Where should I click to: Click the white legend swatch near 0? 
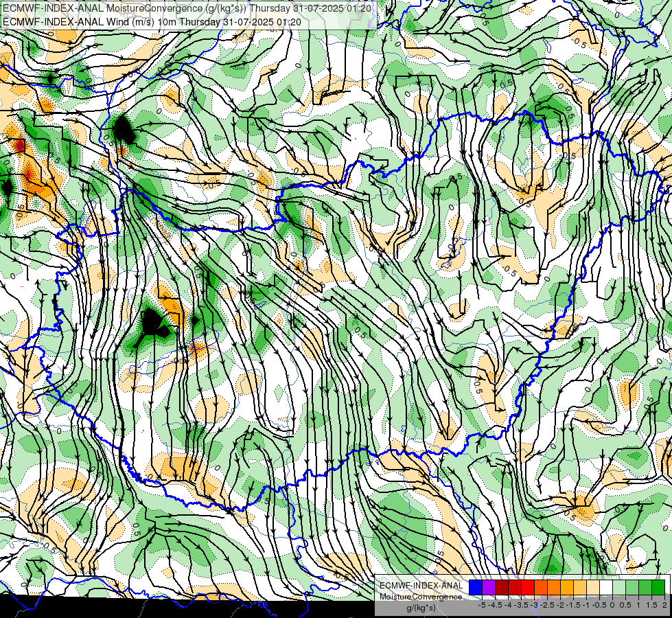coord(606,588)
